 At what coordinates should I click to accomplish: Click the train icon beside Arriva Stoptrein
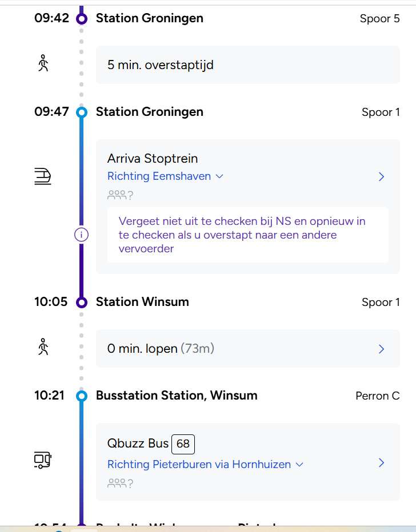point(43,177)
